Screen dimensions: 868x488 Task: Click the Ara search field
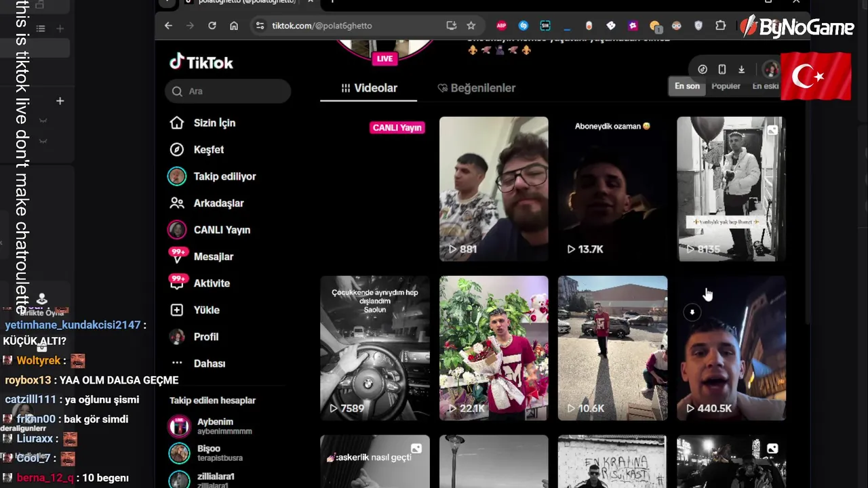[228, 91]
